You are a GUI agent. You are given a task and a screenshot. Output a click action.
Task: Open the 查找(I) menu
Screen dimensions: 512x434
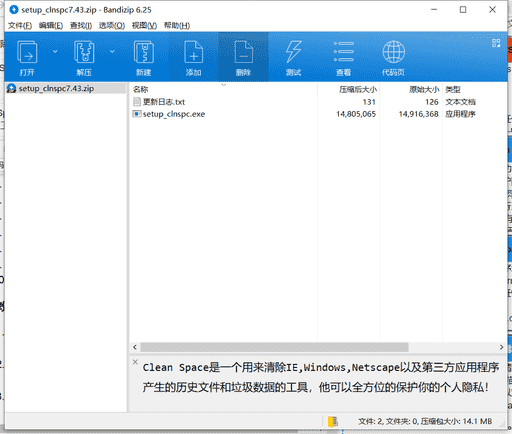click(x=81, y=26)
